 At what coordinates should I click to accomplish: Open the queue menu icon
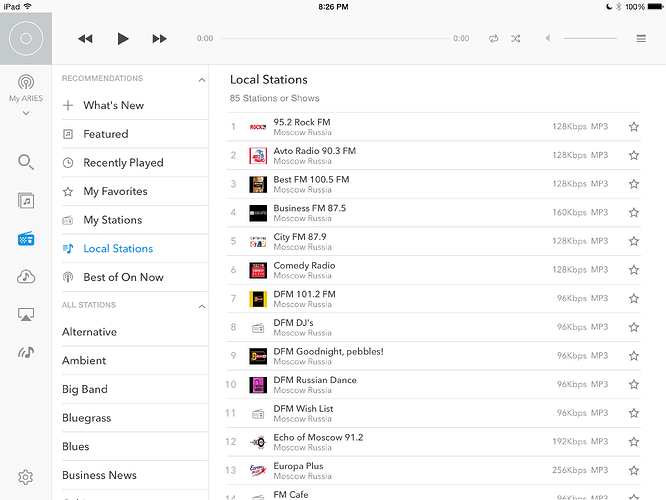[641, 39]
